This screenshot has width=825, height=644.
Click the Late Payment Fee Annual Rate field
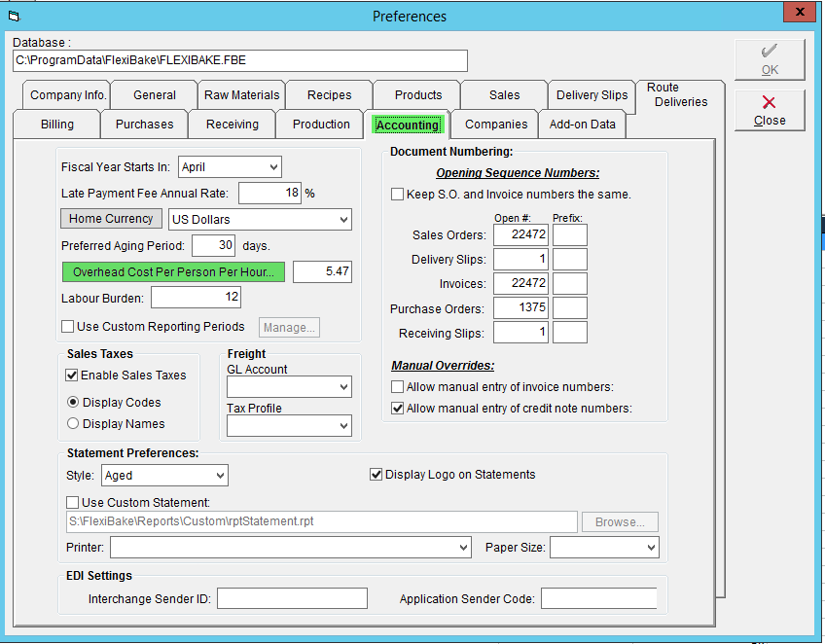click(x=270, y=193)
